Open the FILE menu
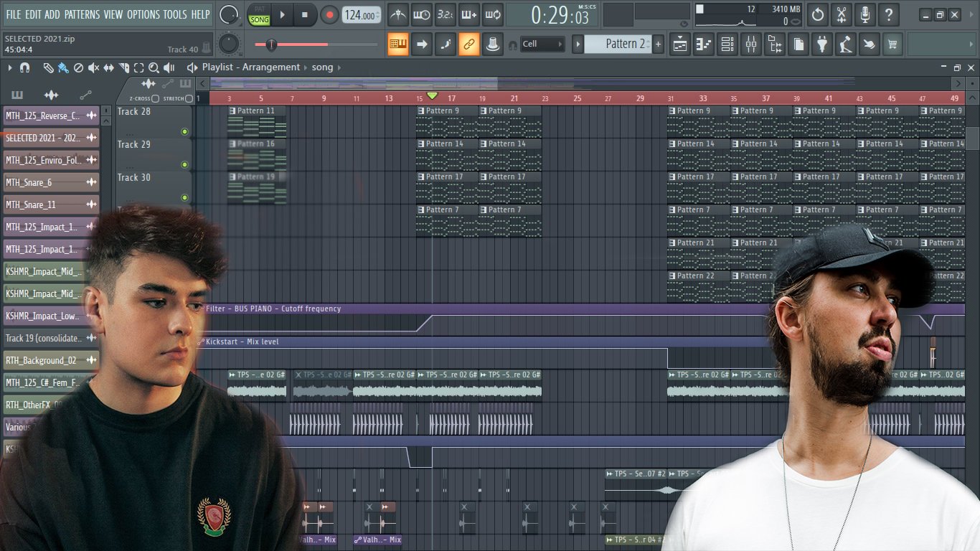The width and height of the screenshot is (980, 551). [14, 14]
